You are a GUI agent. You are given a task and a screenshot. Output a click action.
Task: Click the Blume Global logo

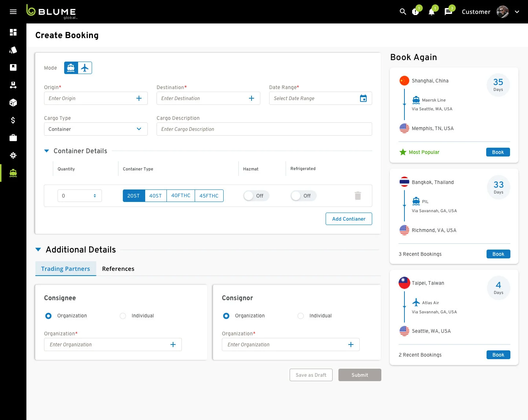click(x=51, y=12)
